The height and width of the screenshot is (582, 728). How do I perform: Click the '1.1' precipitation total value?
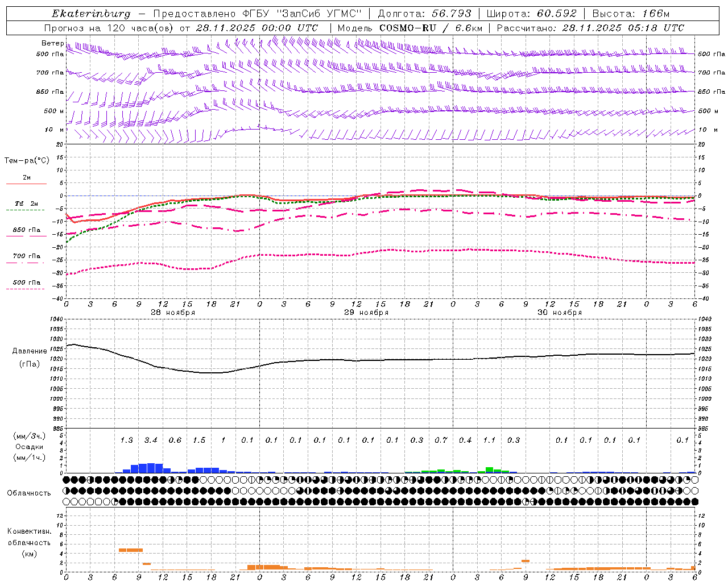489,440
